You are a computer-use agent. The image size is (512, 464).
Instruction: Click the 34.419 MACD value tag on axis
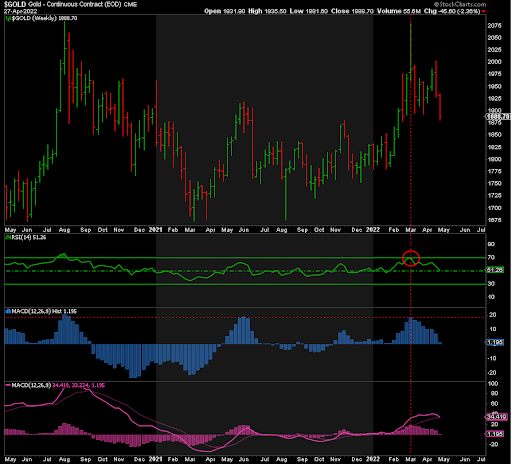[x=496, y=417]
